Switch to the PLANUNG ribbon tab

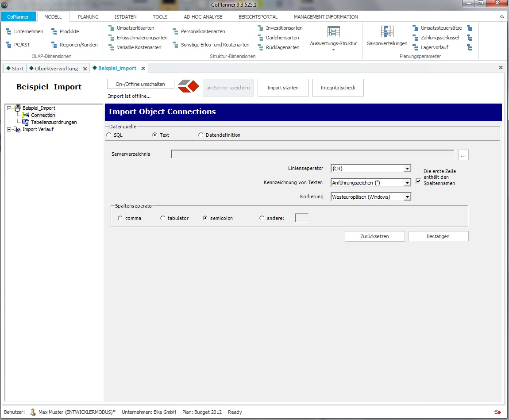[88, 17]
